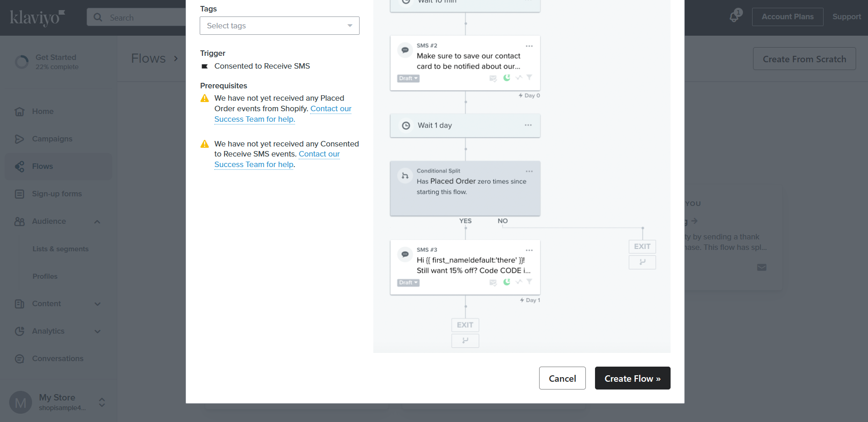Screen dimensions: 868x422
Task: Open the SMS #2 three-dot options menu
Action: tap(529, 46)
